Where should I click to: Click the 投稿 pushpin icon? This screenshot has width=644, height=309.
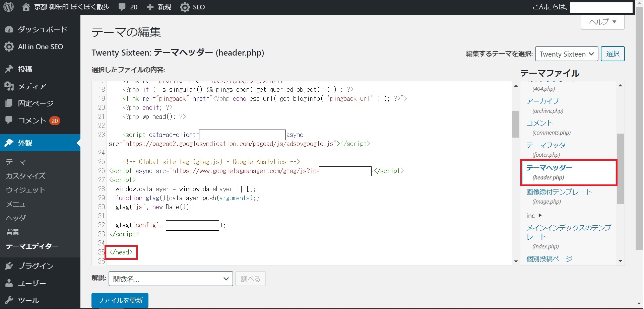pos(9,69)
